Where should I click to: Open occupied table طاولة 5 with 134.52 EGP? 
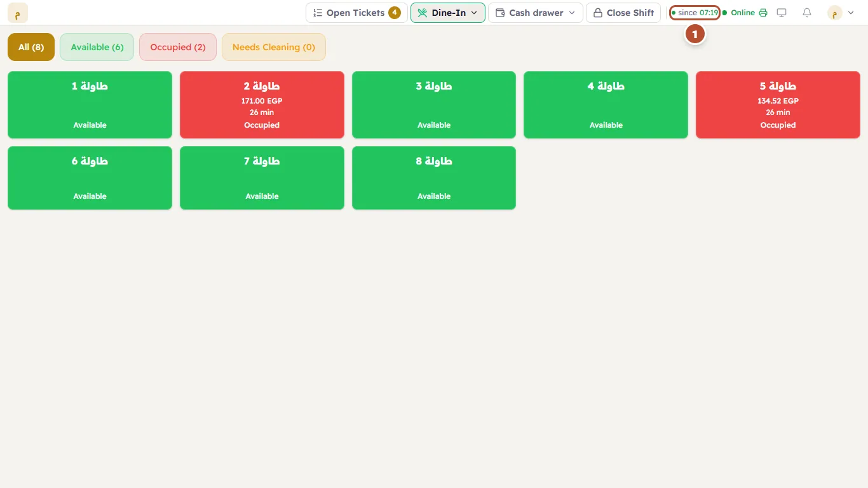pos(778,105)
